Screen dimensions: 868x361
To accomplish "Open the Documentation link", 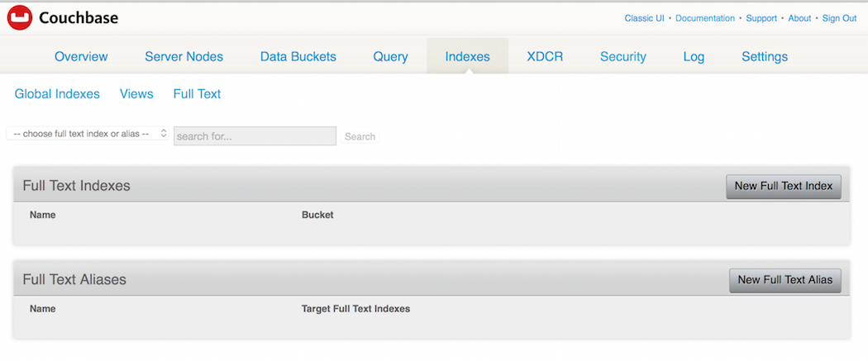I will coord(704,18).
